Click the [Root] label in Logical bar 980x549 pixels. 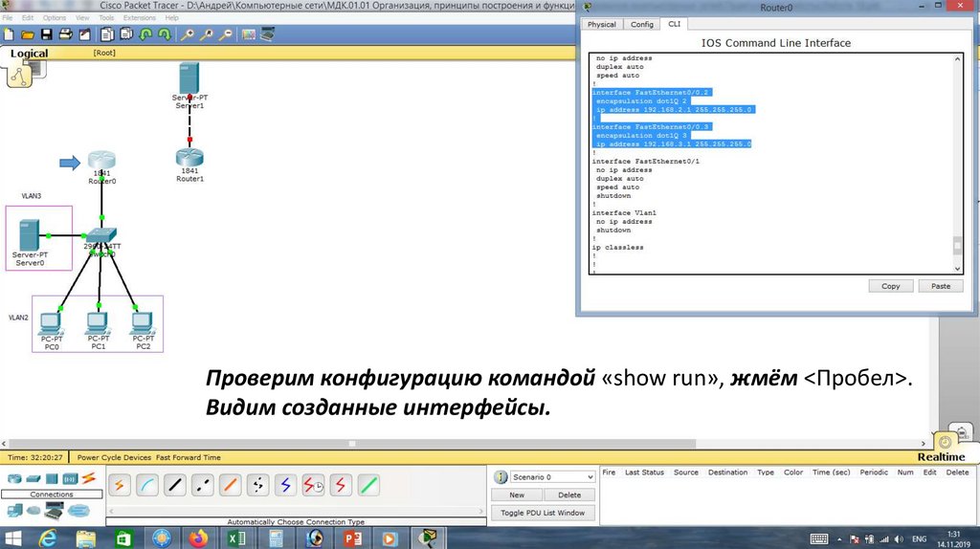click(x=104, y=53)
